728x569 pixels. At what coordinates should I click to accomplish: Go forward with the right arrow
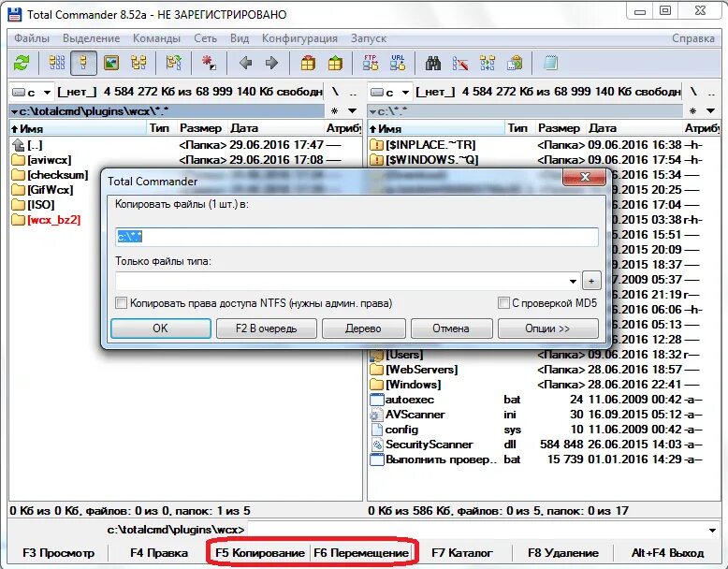[271, 63]
